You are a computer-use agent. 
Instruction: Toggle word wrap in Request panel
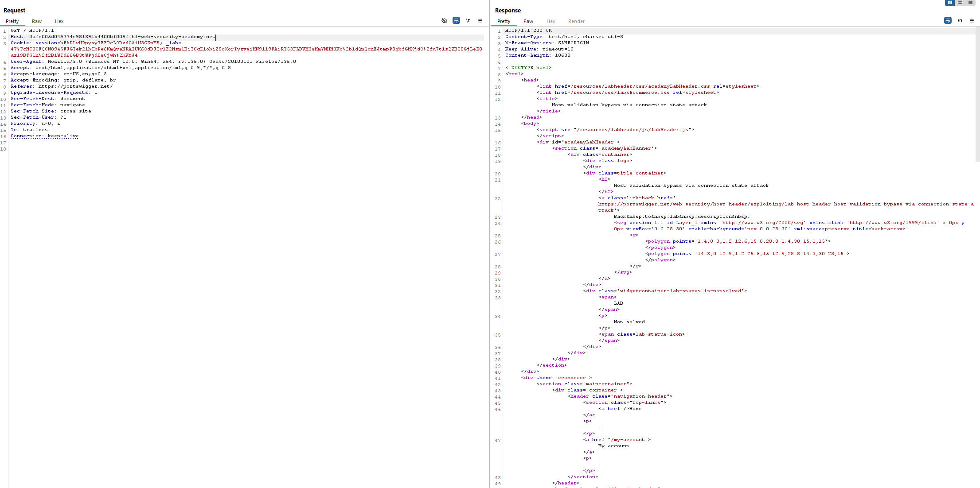tap(456, 20)
